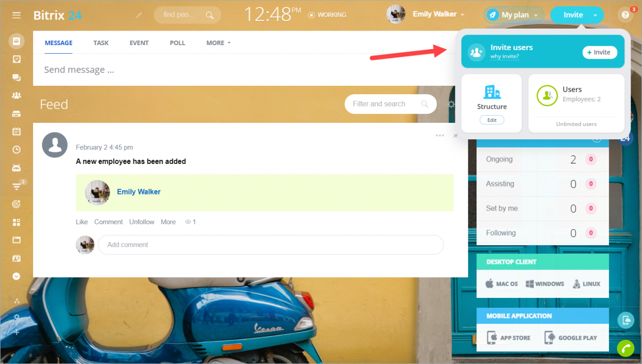
Task: Pin the feed post with the pin icon
Action: click(x=455, y=135)
